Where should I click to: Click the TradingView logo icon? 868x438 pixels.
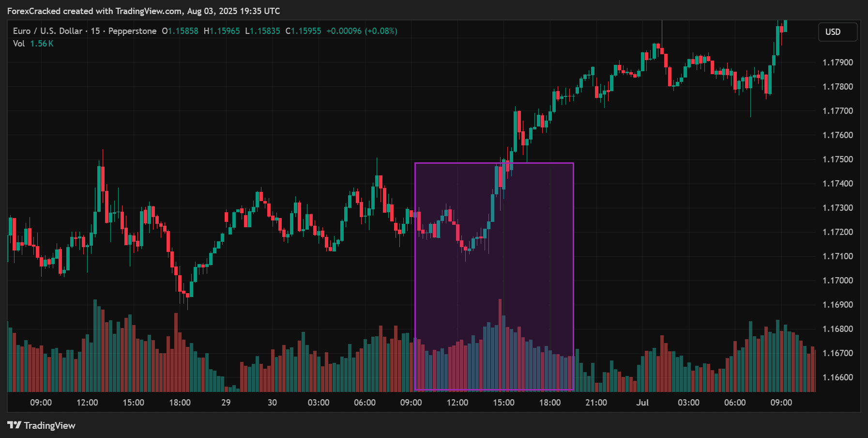coord(15,425)
